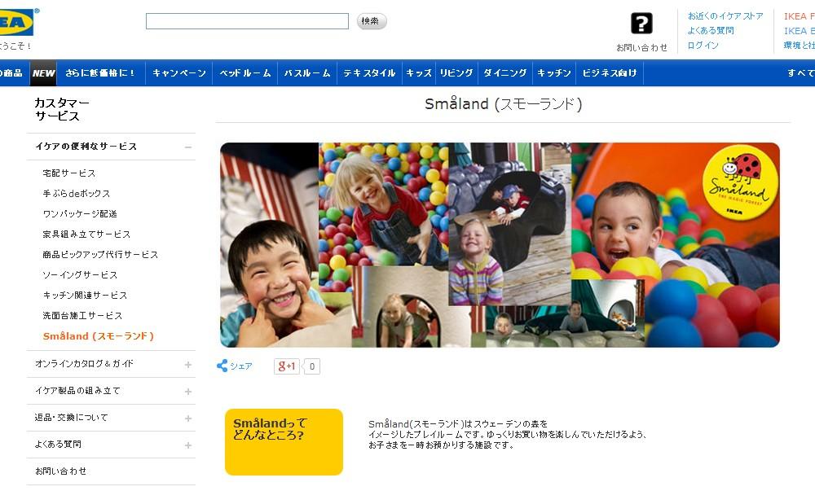
Task: Click the NEW badge in navigation bar
Action: pyautogui.click(x=43, y=73)
